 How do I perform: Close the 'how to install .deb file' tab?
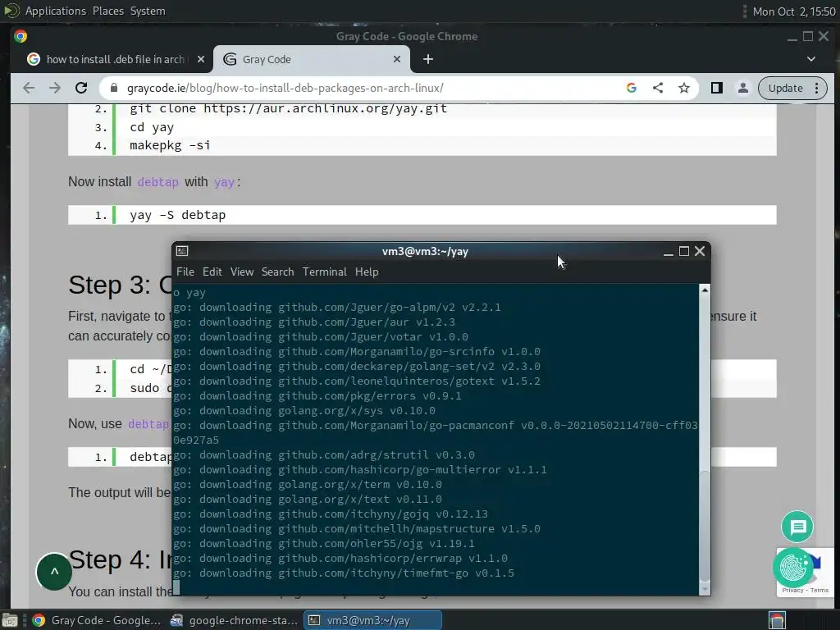[201, 59]
